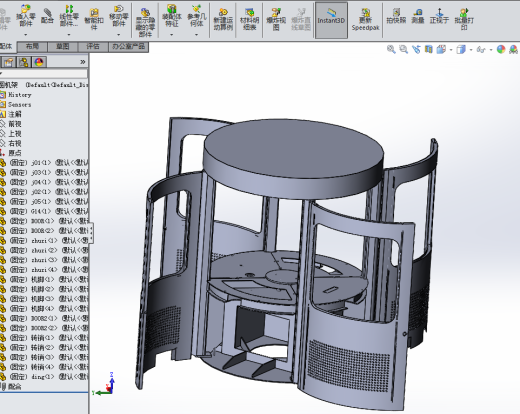This screenshot has height=414, width=520.
Task: Click the Update Speedpak button
Action: (365, 20)
